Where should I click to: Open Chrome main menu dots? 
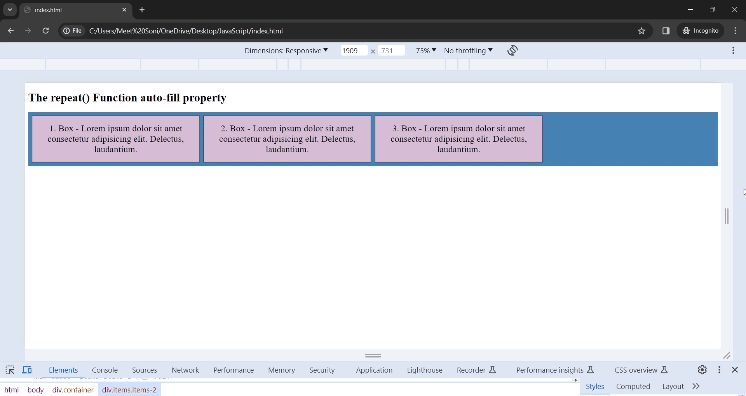coord(735,30)
